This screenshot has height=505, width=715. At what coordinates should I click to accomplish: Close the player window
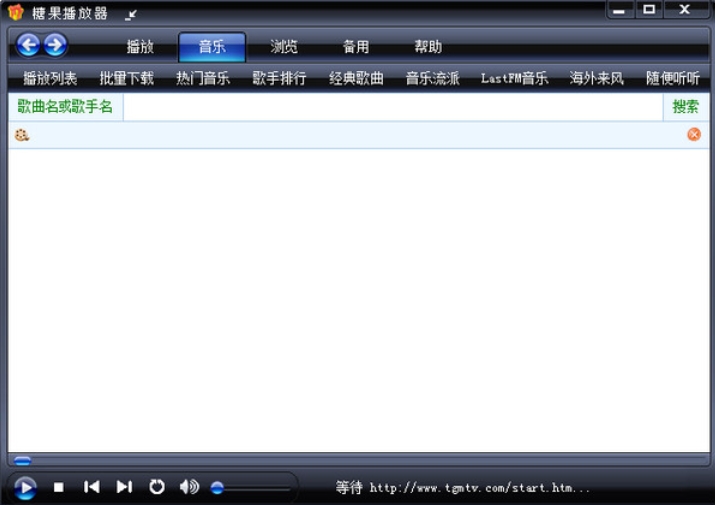point(684,10)
